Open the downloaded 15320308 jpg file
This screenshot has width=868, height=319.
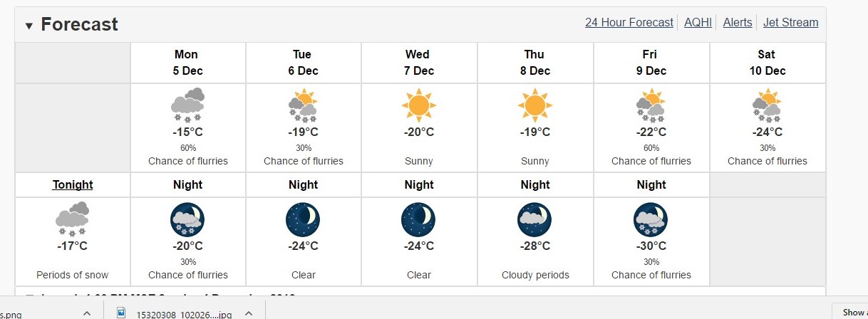point(174,313)
